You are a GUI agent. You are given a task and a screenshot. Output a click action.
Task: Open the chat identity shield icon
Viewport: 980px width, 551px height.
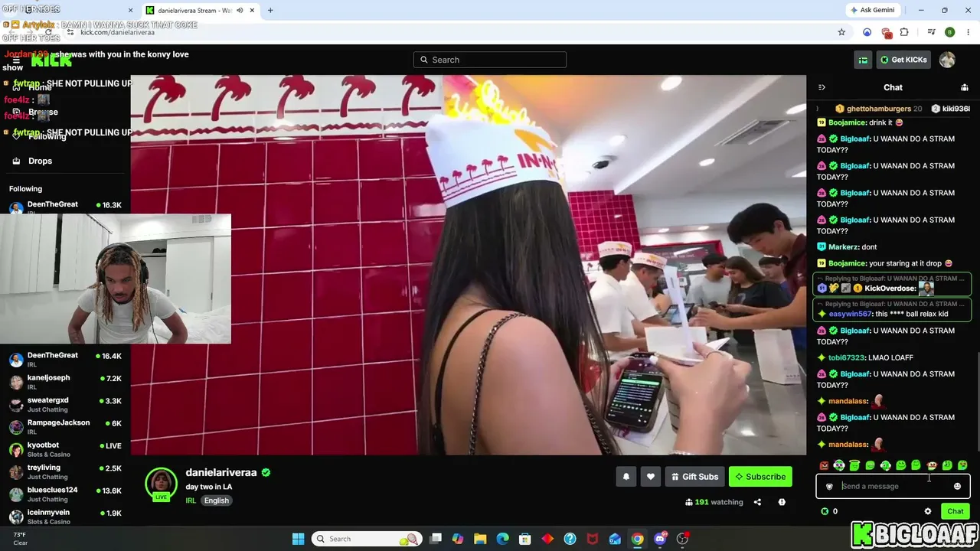coord(829,486)
